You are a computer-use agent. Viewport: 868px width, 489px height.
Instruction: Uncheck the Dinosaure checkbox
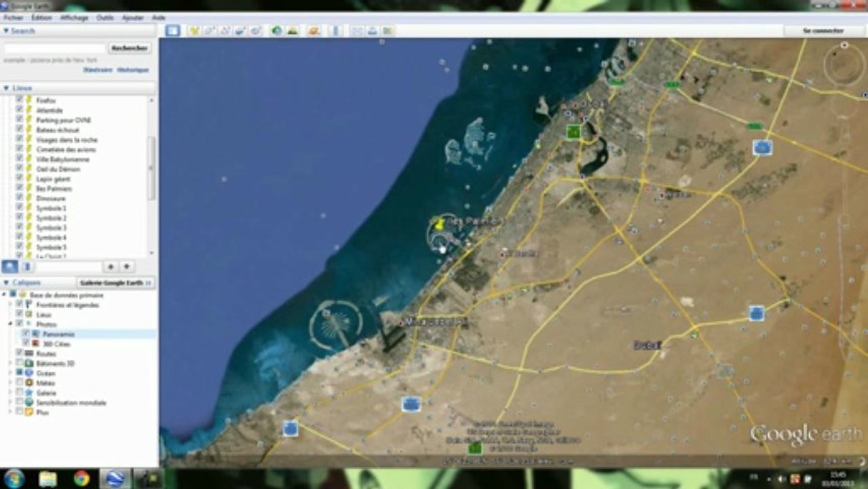pos(19,198)
